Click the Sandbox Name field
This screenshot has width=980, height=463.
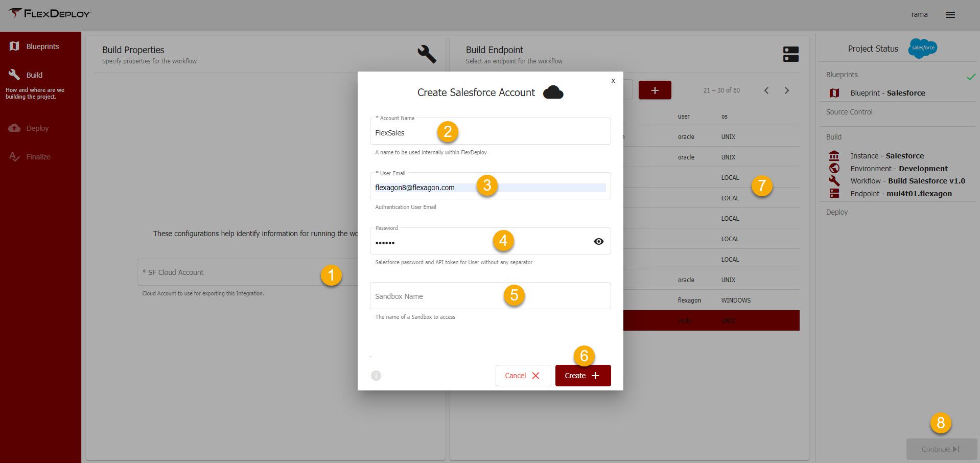click(x=490, y=296)
